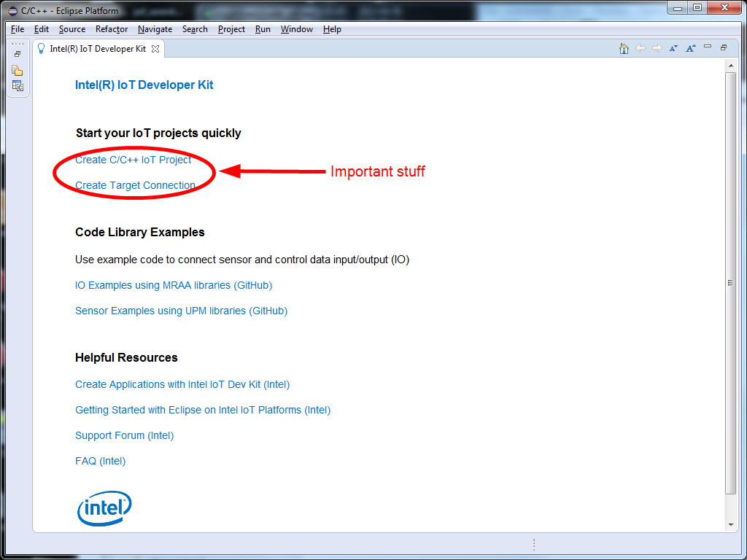
Task: Close the Intel(R) IoT Developer Kit tab
Action: [155, 49]
